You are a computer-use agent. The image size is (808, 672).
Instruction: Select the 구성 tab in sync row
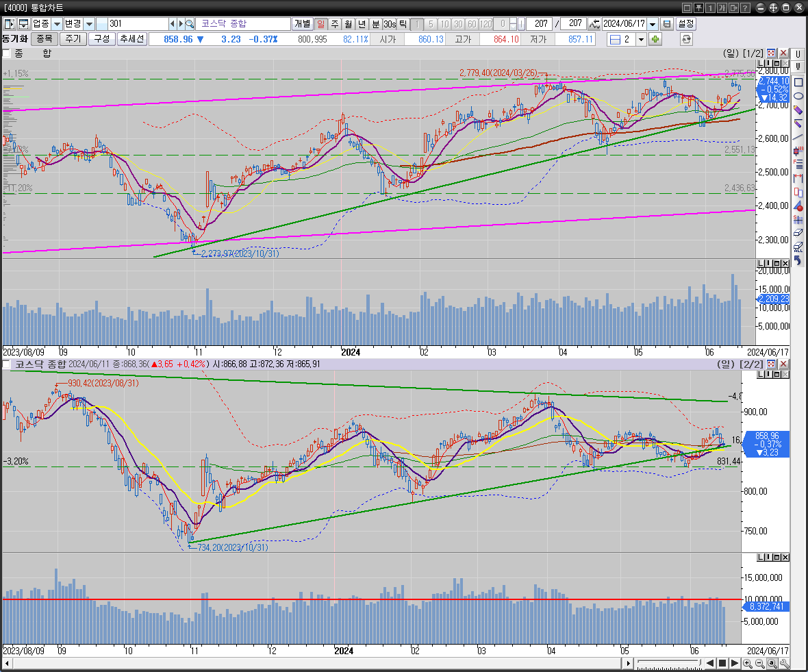(x=101, y=38)
